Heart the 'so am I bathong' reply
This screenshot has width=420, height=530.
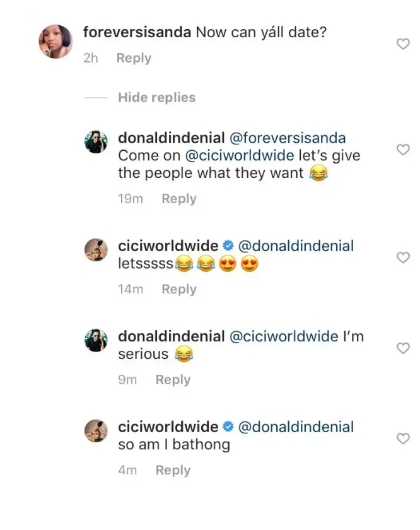402,438
